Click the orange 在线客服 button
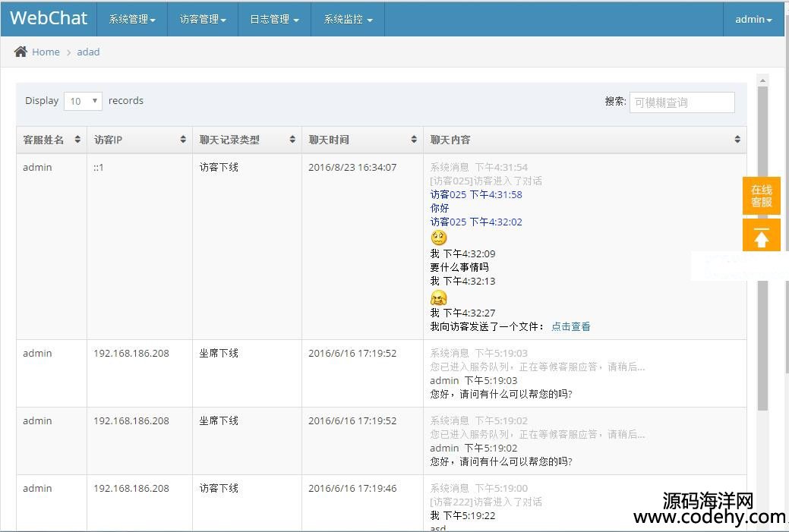 click(762, 196)
